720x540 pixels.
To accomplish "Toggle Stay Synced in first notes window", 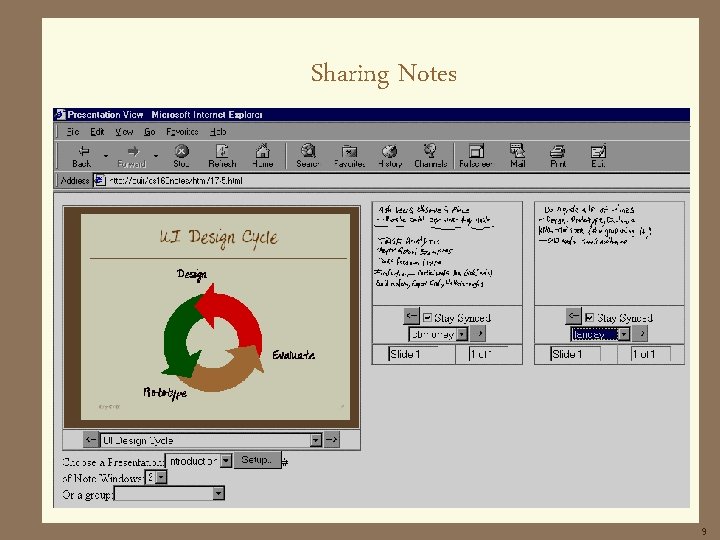I will [428, 318].
